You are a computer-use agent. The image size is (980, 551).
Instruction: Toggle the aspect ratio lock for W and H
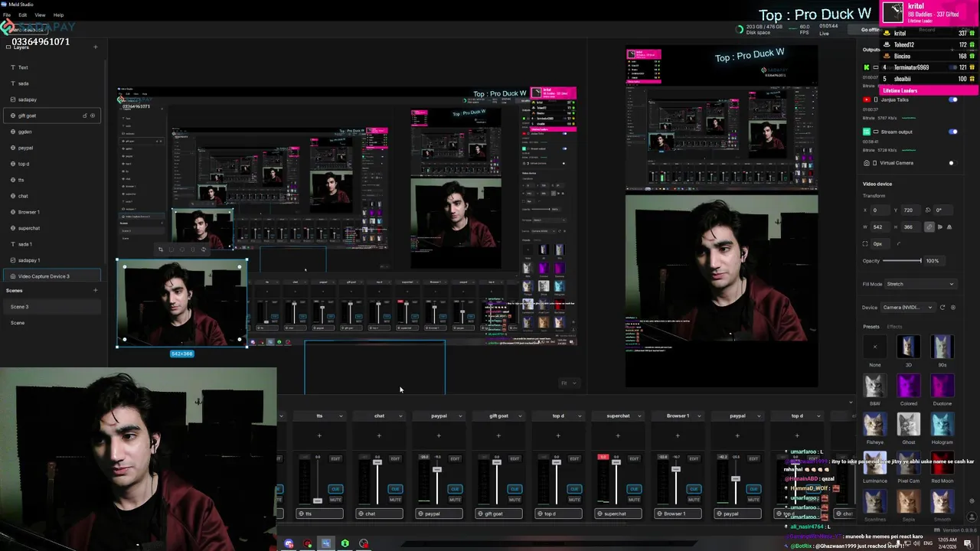click(x=929, y=227)
